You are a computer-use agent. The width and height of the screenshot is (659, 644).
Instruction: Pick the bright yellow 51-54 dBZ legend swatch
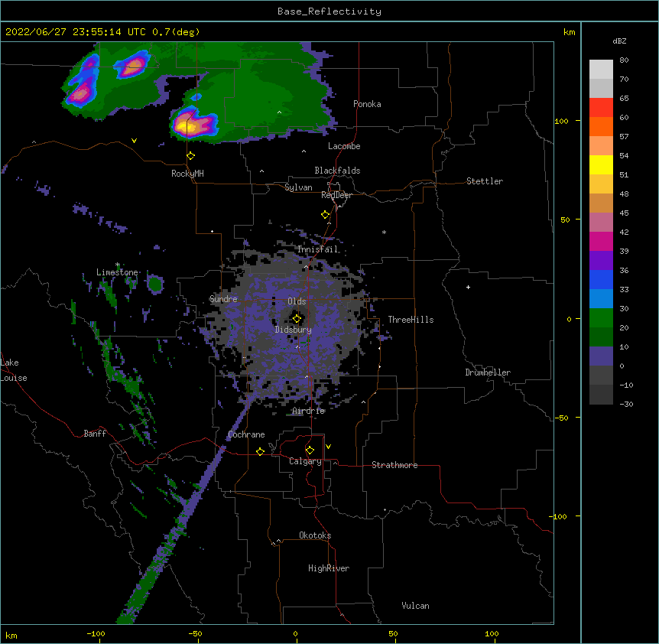pos(601,164)
